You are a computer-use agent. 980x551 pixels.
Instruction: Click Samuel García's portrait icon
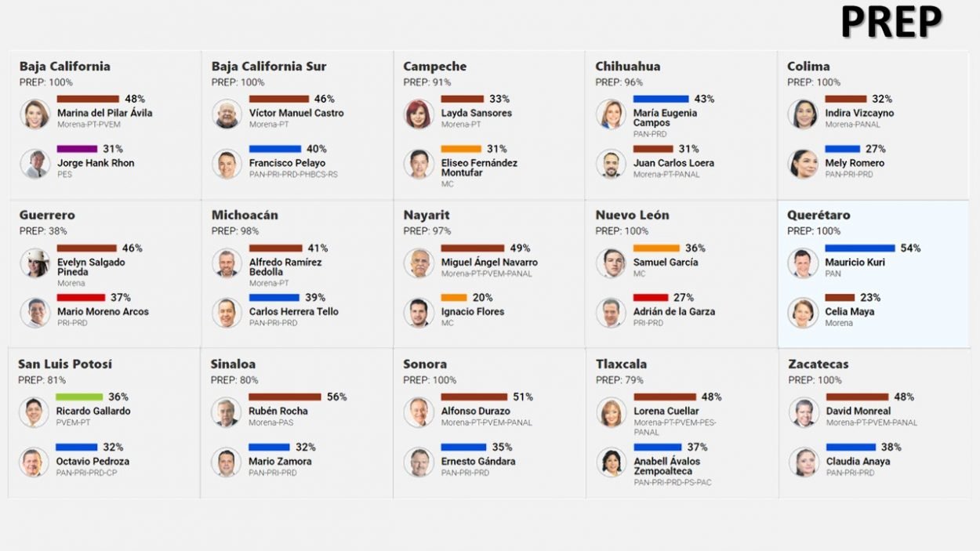pos(611,263)
